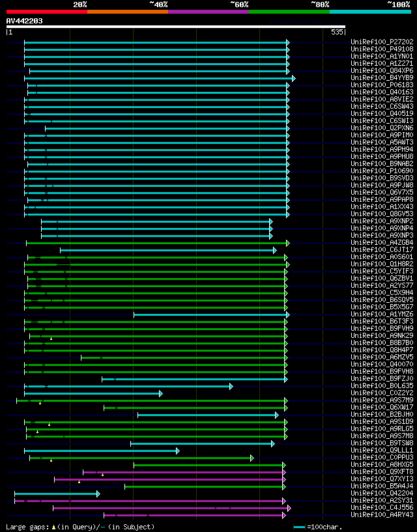Open hit UniRef100_B4YYB9

[x=382, y=77]
